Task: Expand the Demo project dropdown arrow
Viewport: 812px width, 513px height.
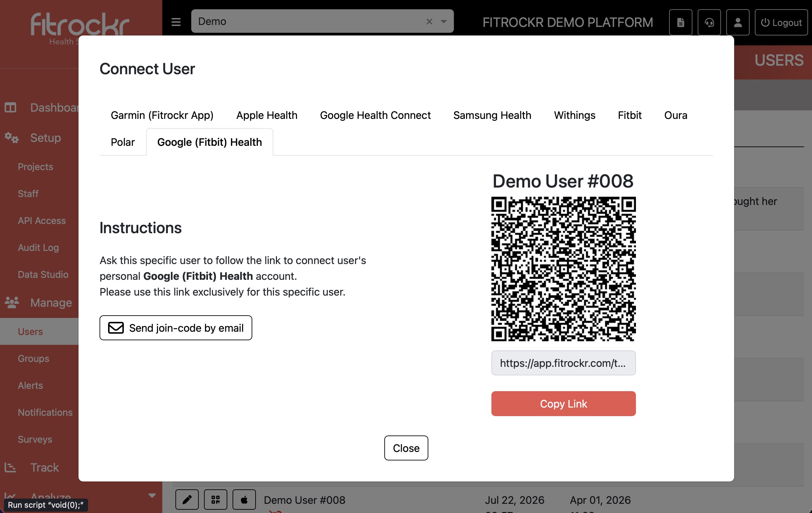Action: (444, 21)
